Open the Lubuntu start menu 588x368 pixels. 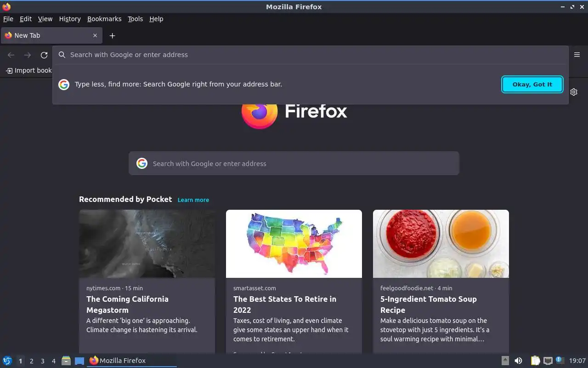tap(7, 361)
